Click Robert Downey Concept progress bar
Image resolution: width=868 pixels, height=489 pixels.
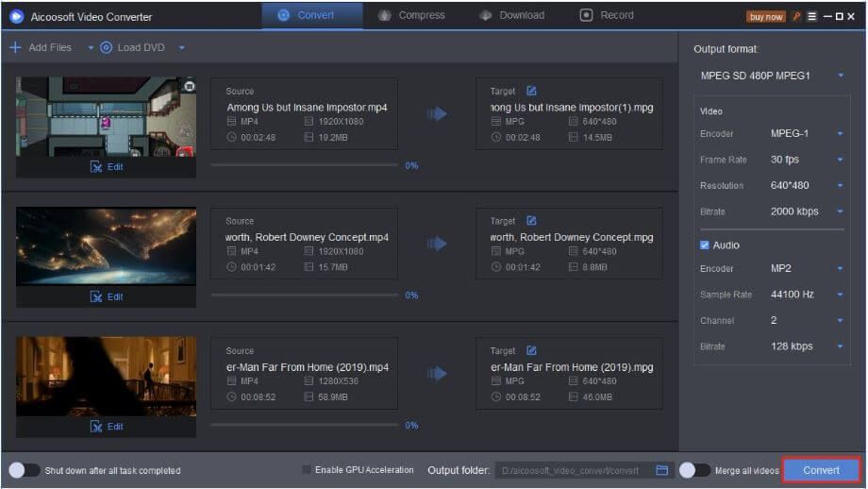pyautogui.click(x=305, y=295)
